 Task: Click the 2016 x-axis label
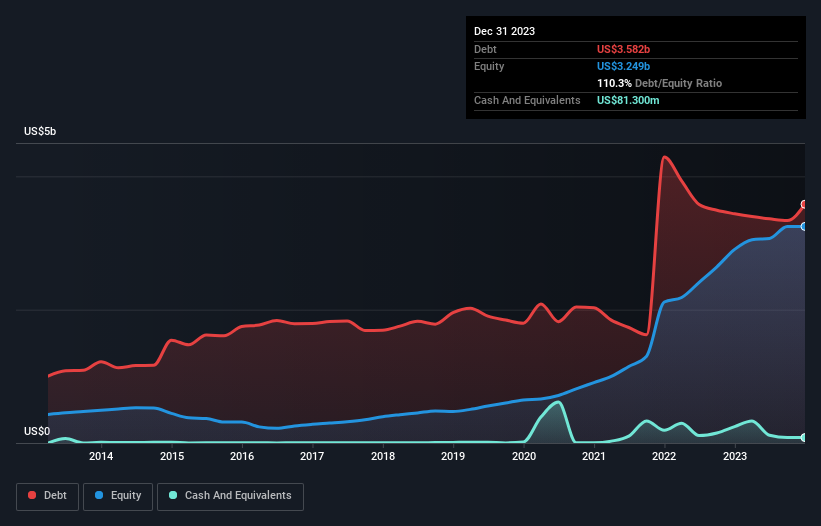coord(242,456)
